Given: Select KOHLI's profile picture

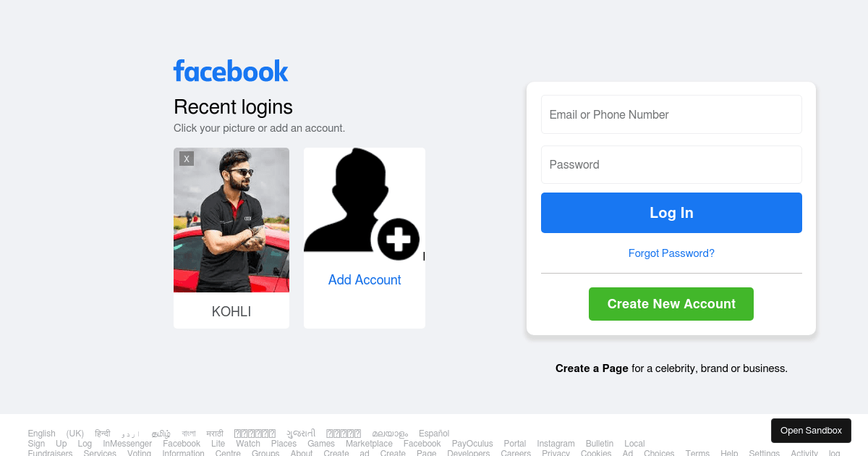Looking at the screenshot, I should [x=231, y=219].
